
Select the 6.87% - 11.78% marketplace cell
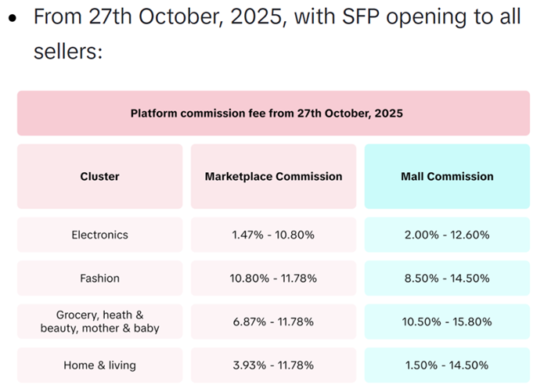[273, 322]
